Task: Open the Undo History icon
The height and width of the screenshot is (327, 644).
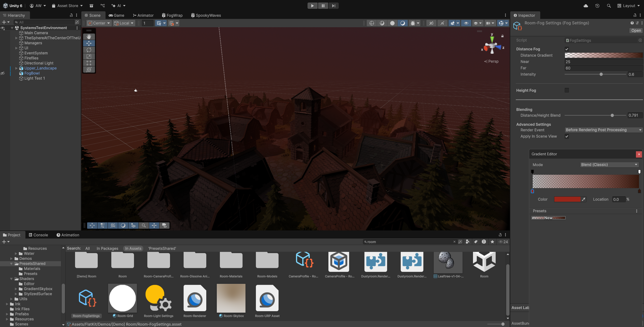Action: point(597,6)
